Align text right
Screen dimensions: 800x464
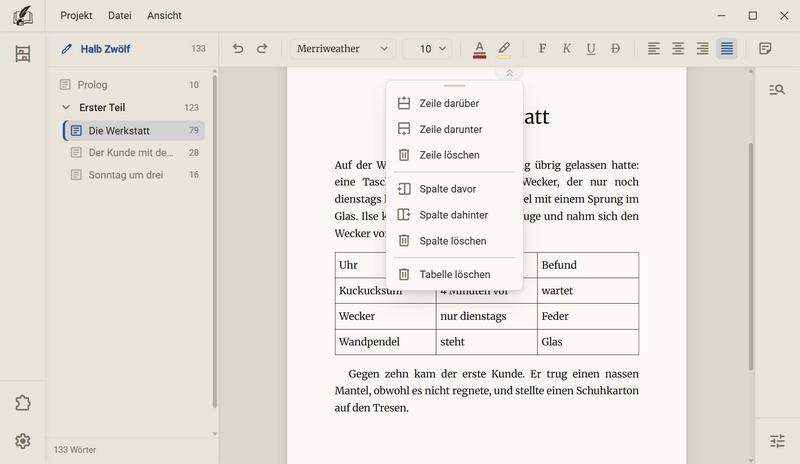[703, 48]
